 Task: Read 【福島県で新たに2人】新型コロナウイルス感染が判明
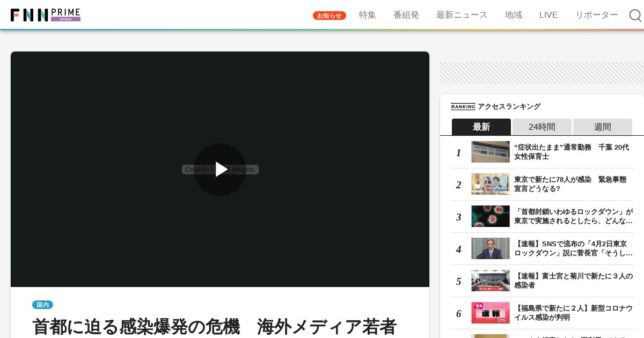point(573,313)
